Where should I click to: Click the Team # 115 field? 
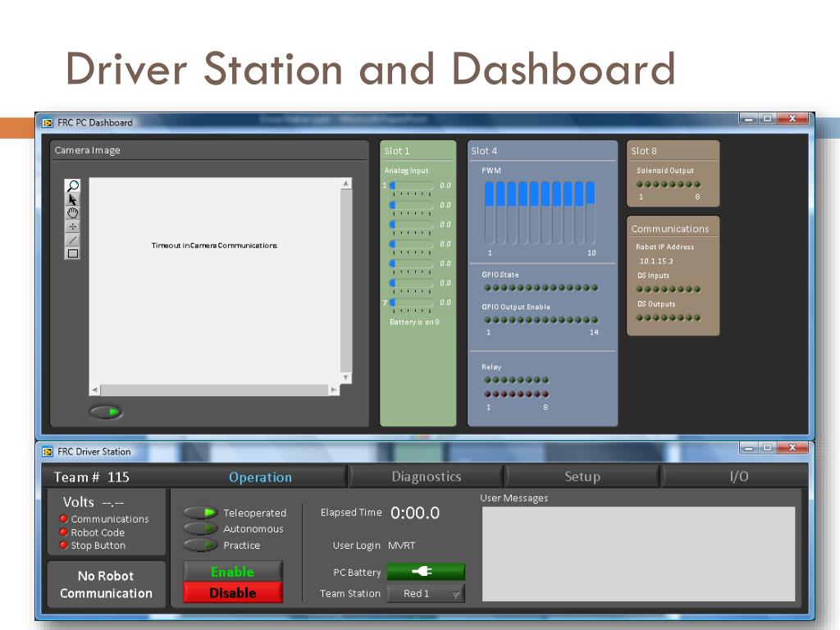[92, 477]
